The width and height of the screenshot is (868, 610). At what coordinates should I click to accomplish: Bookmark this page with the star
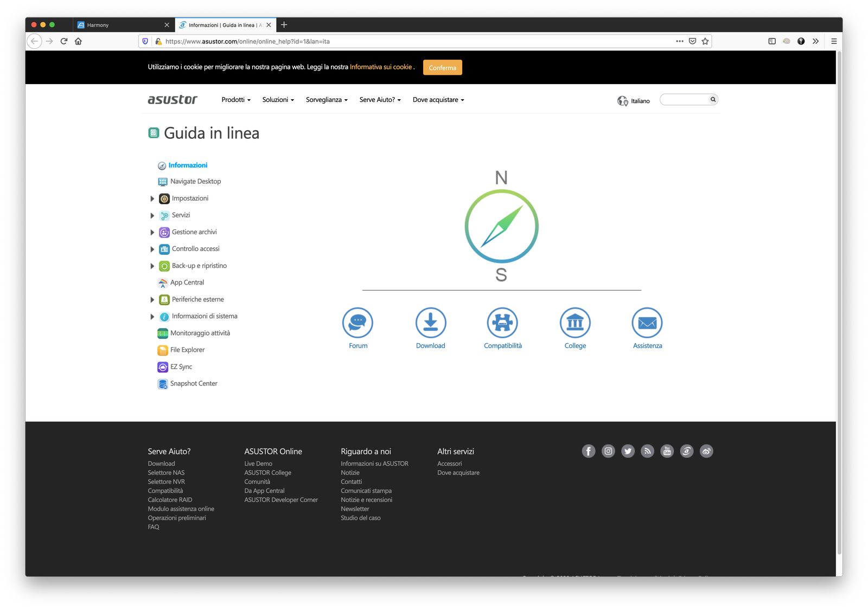point(705,41)
